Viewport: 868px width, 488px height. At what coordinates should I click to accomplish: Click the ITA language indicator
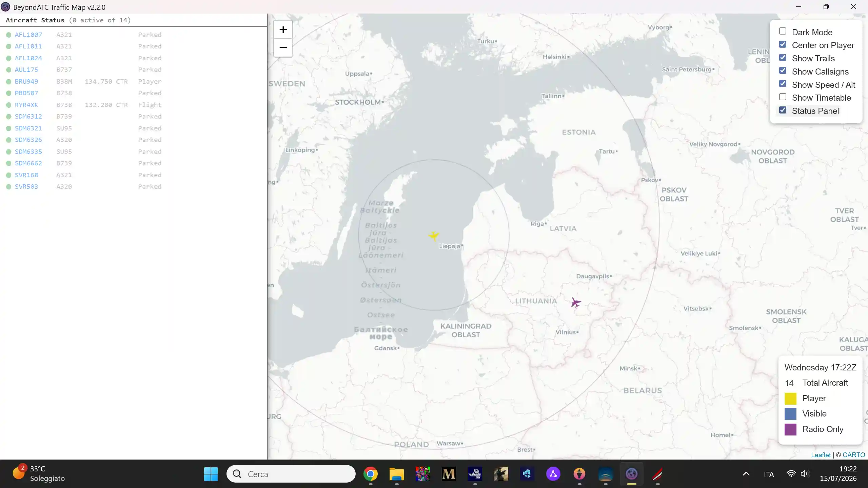769,474
